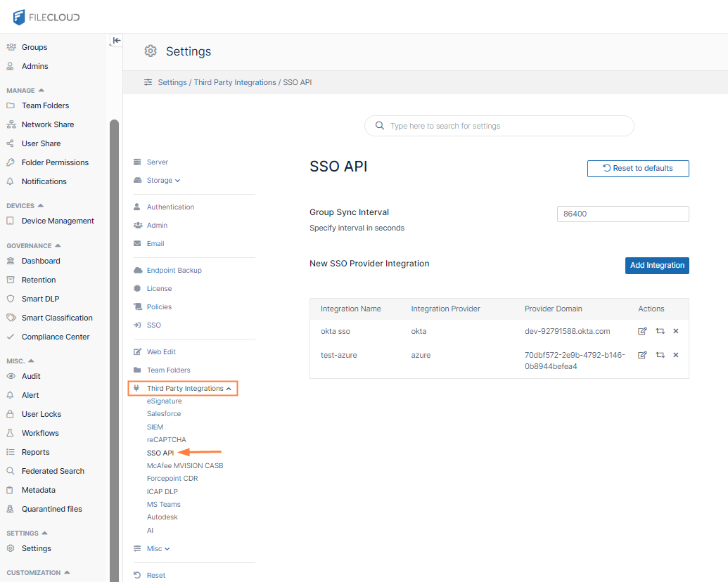The image size is (728, 582).
Task: Click edit icon for test-azure integration
Action: (642, 355)
